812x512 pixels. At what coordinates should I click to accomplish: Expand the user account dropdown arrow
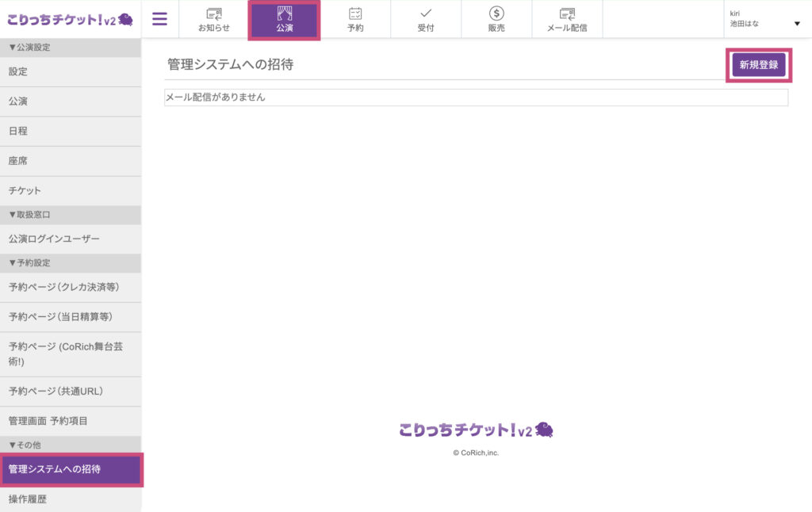click(797, 23)
